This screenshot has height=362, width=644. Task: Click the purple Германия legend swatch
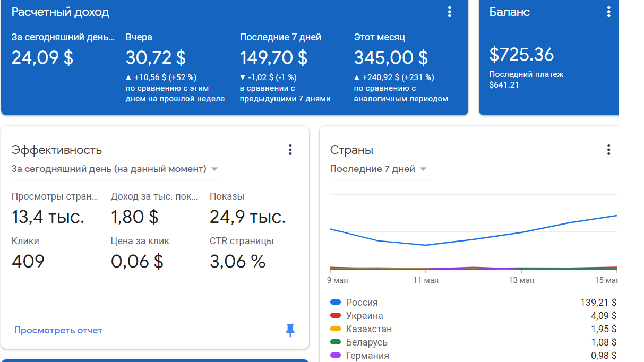[335, 356]
